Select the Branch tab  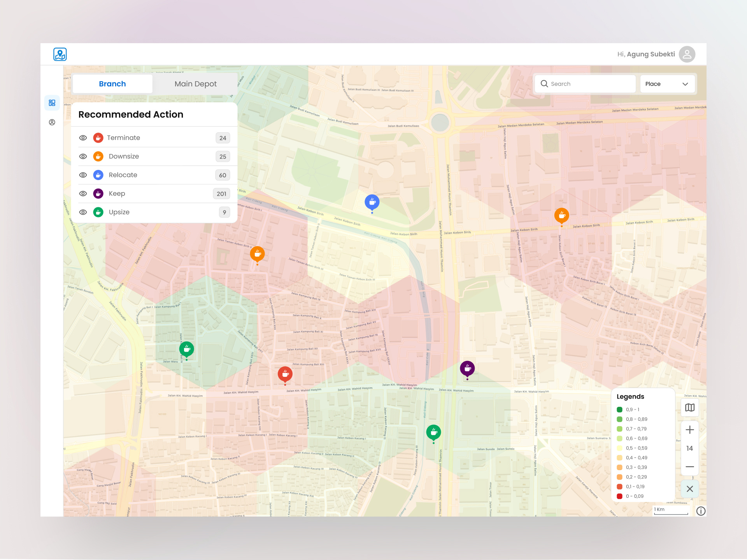(112, 84)
